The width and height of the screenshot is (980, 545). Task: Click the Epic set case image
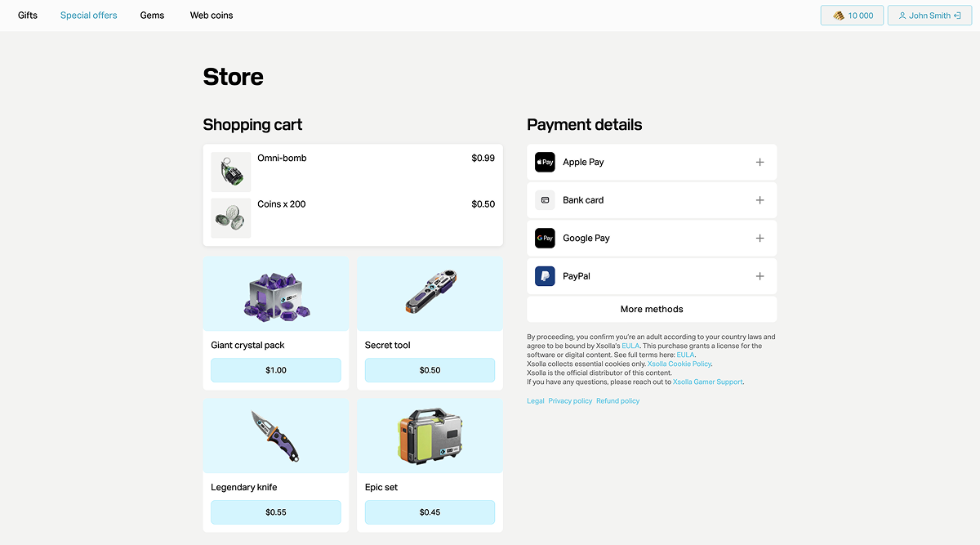[430, 436]
